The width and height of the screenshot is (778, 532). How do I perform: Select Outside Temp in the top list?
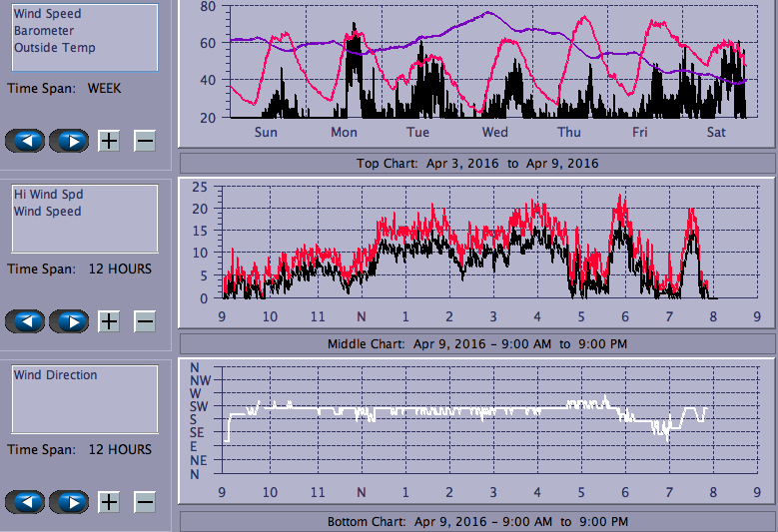point(54,48)
